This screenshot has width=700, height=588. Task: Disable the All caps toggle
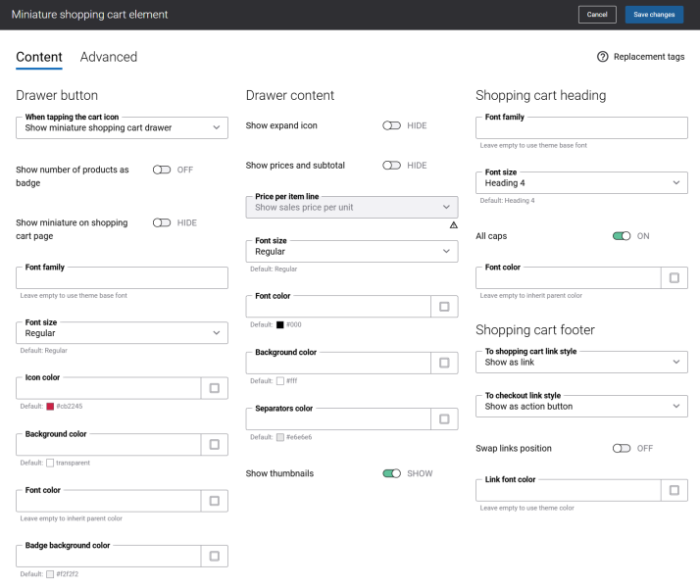[x=622, y=236]
